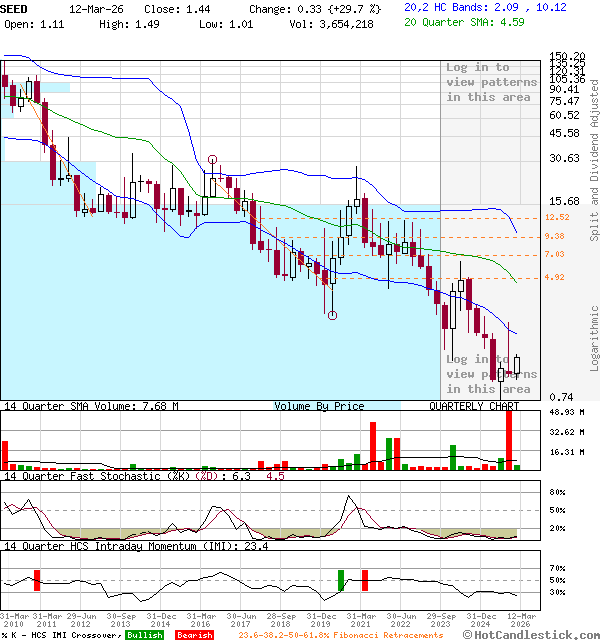Click the tallest red volume bar
The height and width of the screenshot is (640, 600).
(x=509, y=438)
